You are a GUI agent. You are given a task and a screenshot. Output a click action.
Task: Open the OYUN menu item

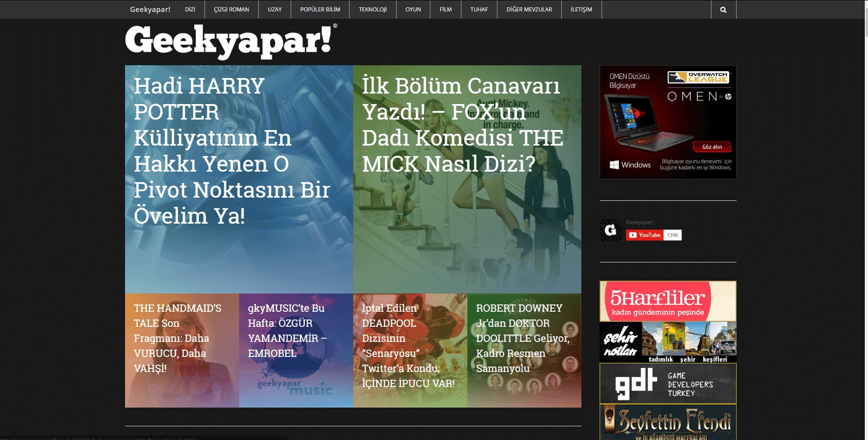click(x=413, y=10)
